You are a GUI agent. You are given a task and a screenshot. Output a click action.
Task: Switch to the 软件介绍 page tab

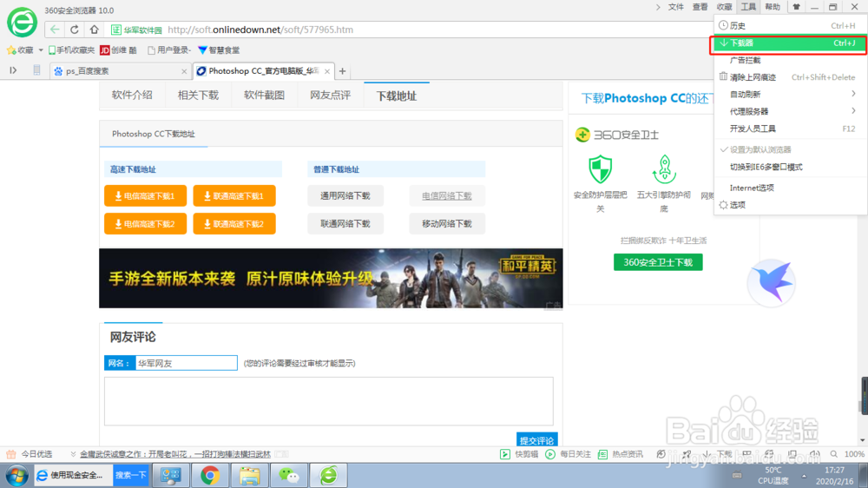pyautogui.click(x=132, y=96)
